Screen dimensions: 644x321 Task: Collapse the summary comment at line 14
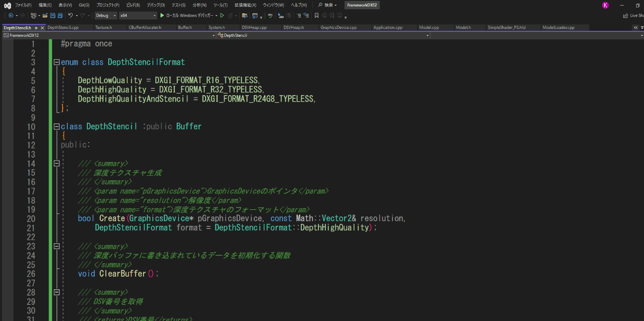(x=57, y=163)
